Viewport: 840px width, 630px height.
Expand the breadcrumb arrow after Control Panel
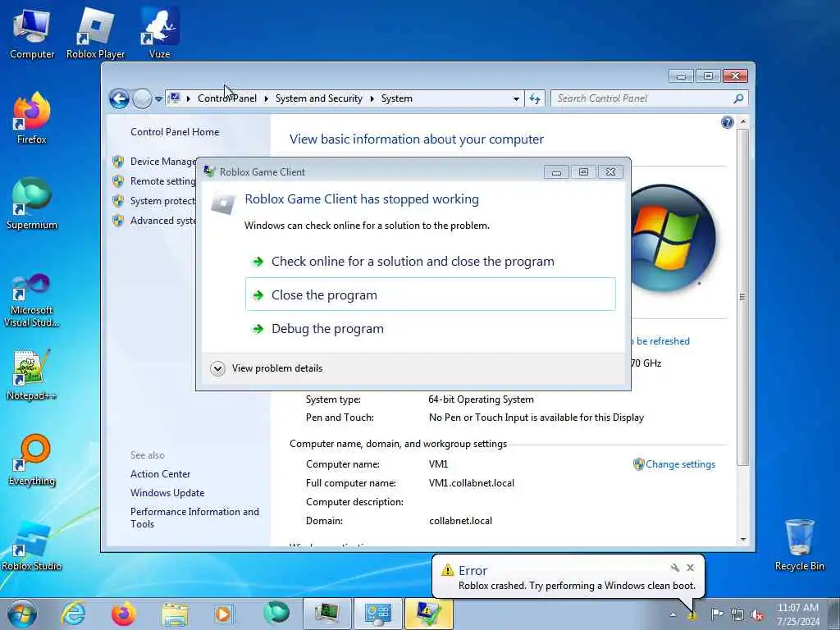pyautogui.click(x=267, y=98)
